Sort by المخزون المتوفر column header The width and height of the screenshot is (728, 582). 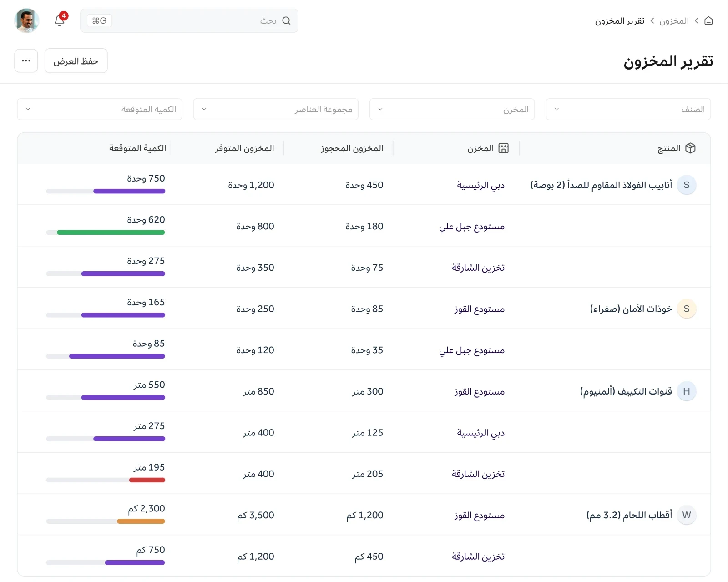[x=244, y=148]
